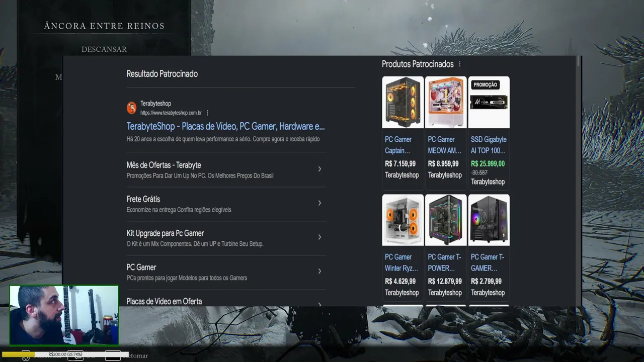Screen dimensions: 644x362
Task: Click the R$ 4.629,99 price
Action: [400, 282]
